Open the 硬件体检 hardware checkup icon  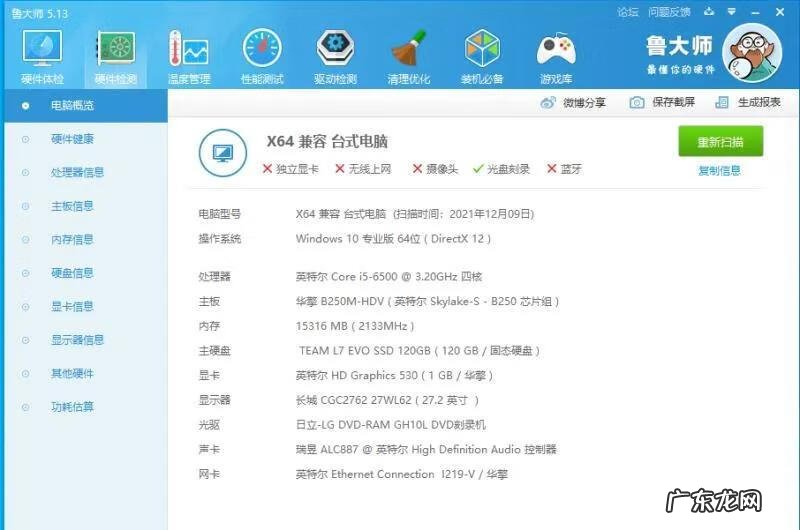pos(42,56)
